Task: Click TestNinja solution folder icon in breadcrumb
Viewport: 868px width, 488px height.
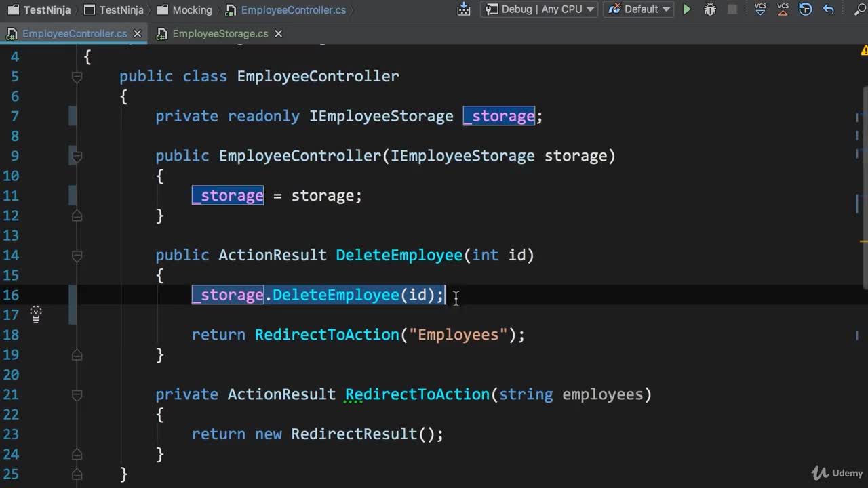Action: [13, 10]
